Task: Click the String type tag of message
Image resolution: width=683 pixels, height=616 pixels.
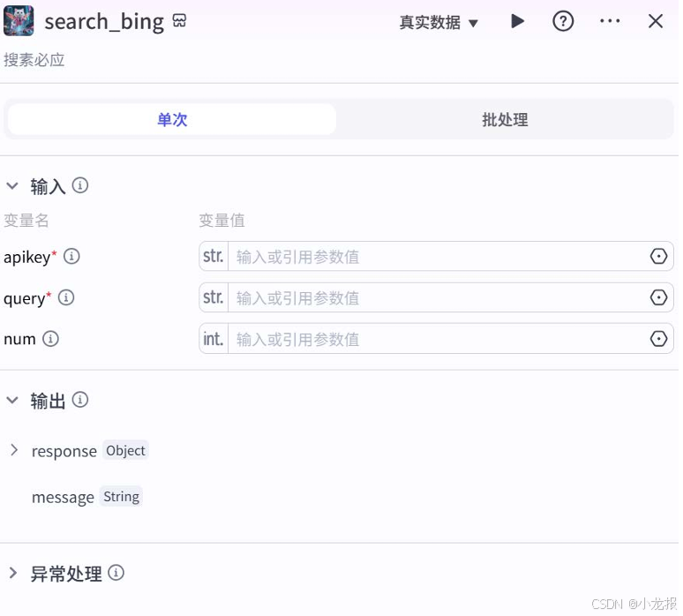Action: 121,496
